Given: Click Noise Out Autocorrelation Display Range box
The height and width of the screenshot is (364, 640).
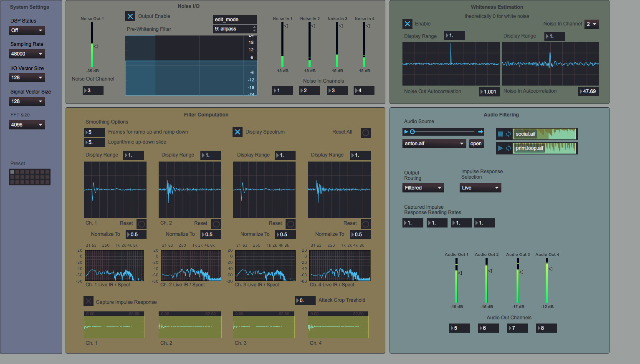Looking at the screenshot, I should coord(455,36).
